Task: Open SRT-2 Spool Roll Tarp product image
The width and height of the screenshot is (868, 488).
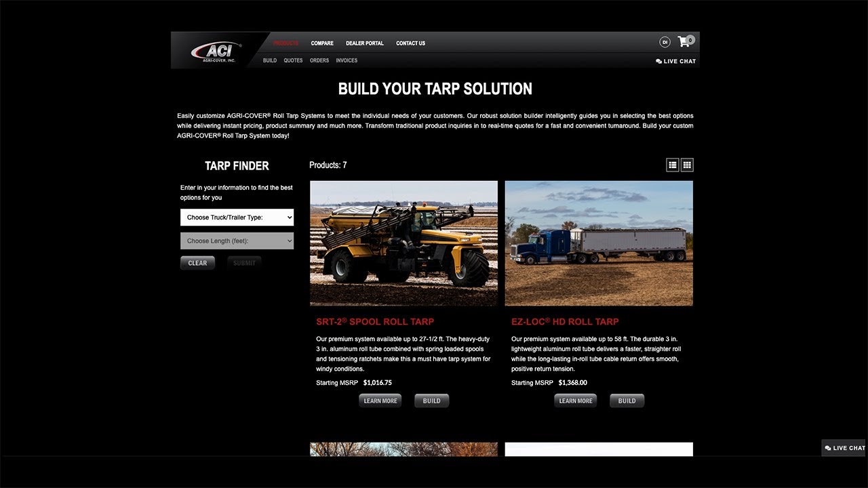Action: pos(403,243)
